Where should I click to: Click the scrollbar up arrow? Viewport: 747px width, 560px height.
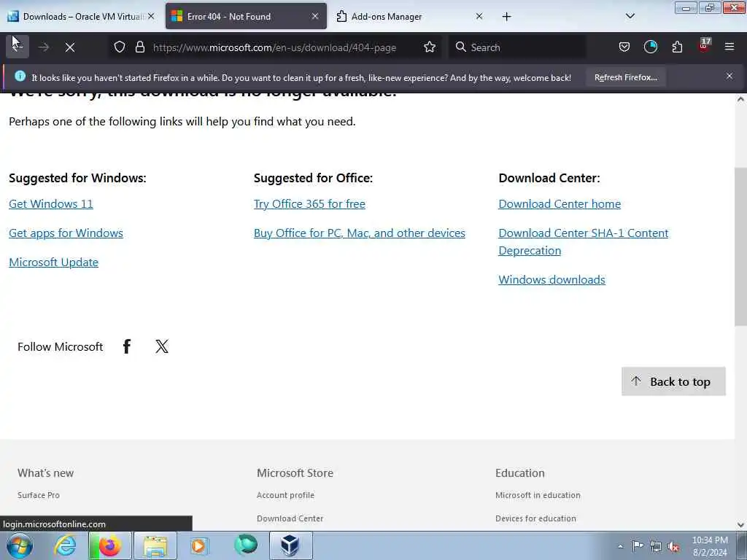tap(741, 99)
